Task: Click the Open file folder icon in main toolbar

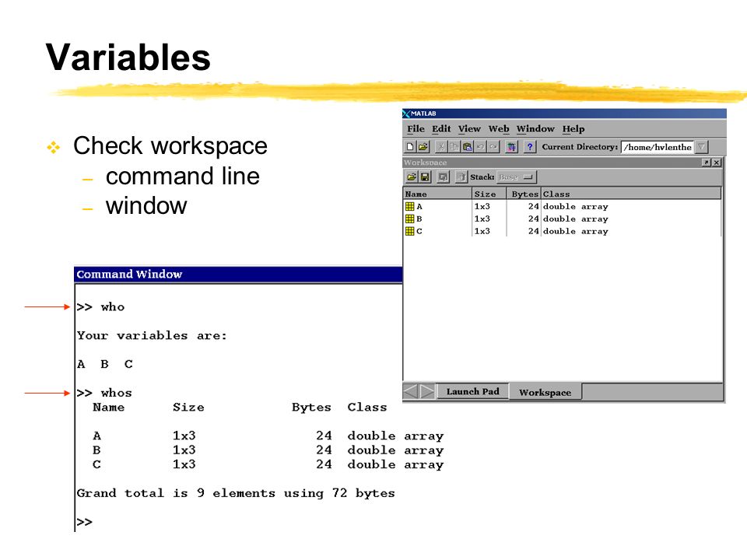Action: point(423,147)
